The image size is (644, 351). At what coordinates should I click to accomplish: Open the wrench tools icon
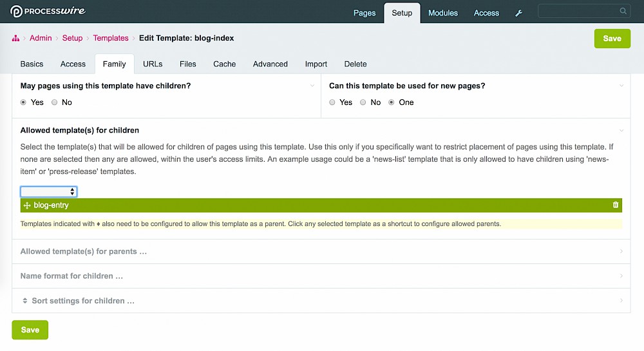click(519, 13)
